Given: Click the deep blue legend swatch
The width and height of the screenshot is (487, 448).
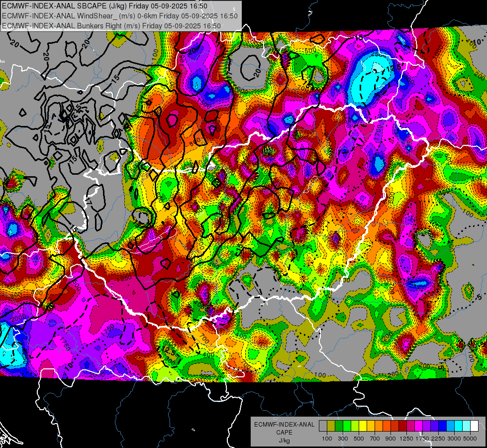Looking at the screenshot, I should [443, 426].
